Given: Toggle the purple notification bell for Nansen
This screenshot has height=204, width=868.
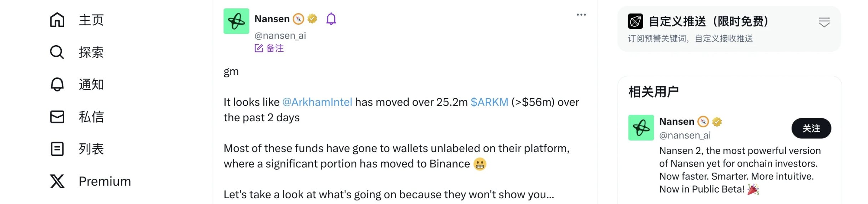Looking at the screenshot, I should click(x=331, y=19).
